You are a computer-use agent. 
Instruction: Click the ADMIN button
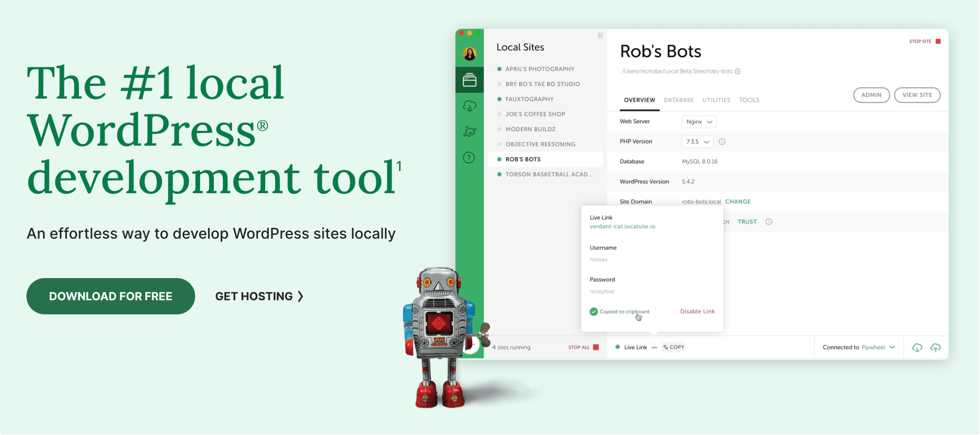pos(871,95)
